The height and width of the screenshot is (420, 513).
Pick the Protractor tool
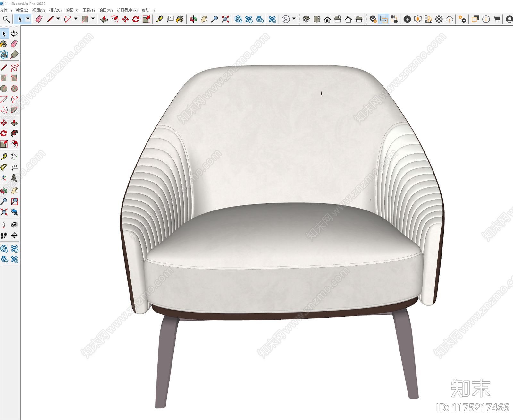(4, 167)
